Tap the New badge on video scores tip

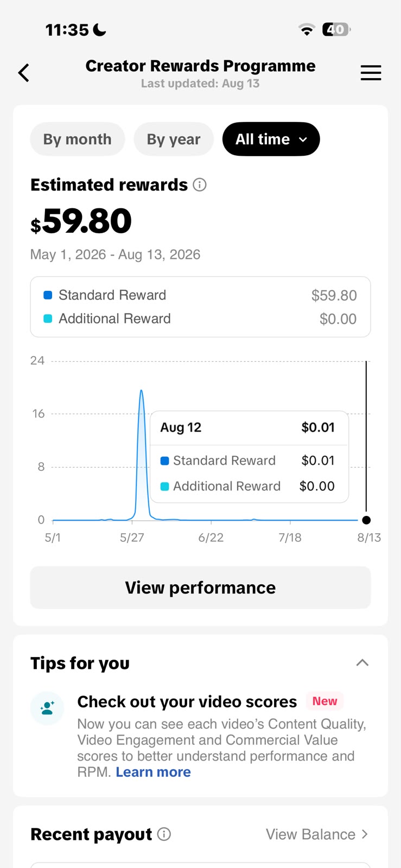click(324, 701)
